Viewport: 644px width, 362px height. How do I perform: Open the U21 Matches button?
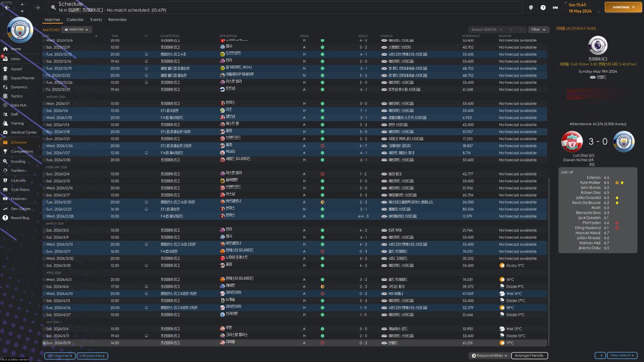(x=60, y=355)
